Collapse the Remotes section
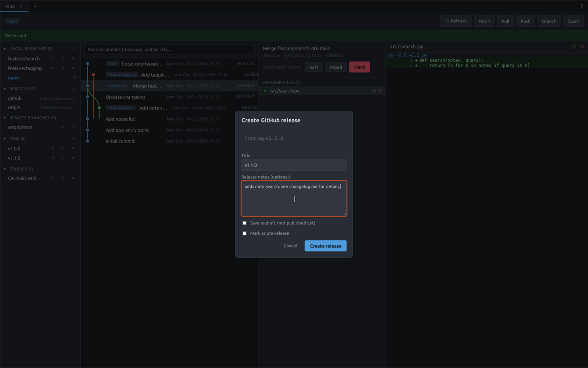This screenshot has height=368, width=588. click(x=5, y=89)
